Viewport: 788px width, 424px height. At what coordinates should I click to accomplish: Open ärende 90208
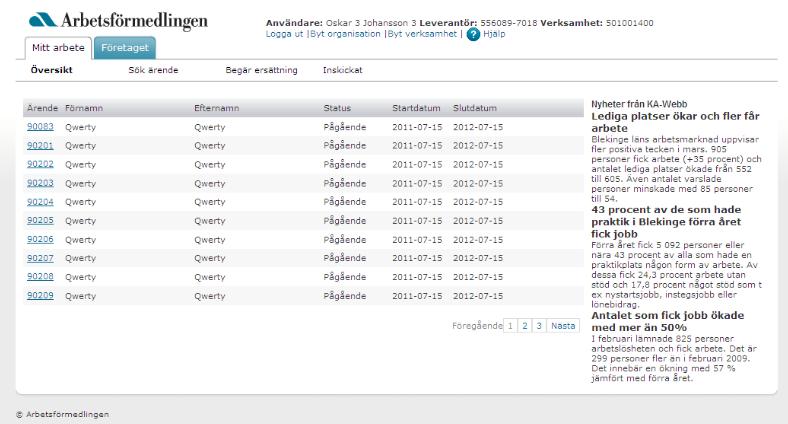(x=40, y=277)
